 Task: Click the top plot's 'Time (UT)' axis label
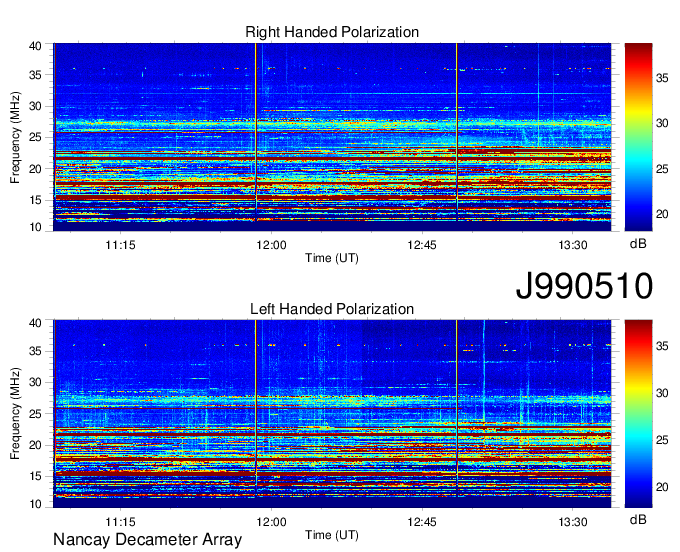(332, 258)
